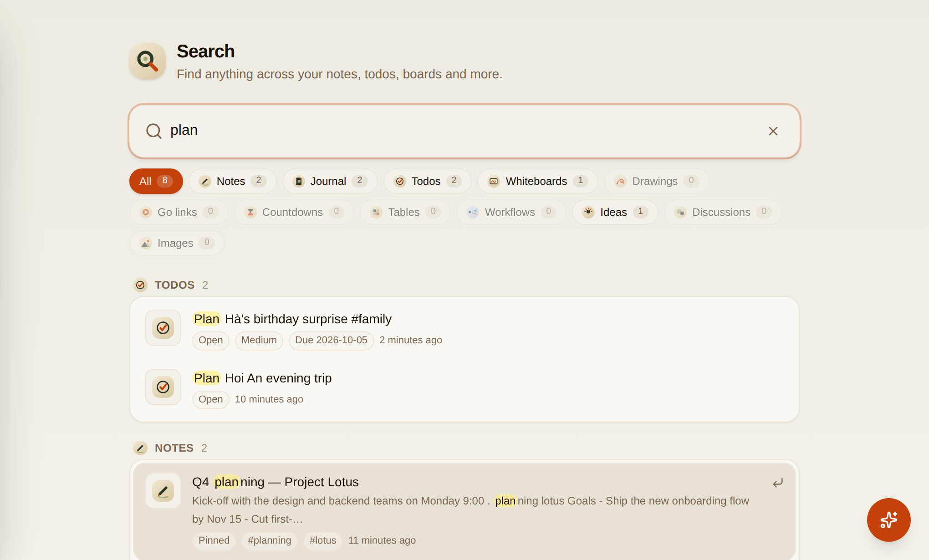Select the Discussions filter chip
The image size is (929, 560).
723,212
